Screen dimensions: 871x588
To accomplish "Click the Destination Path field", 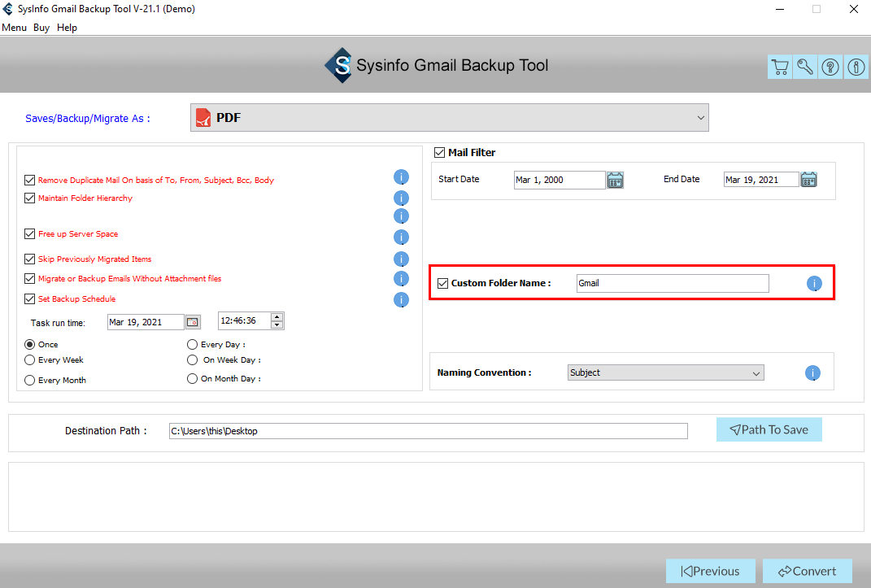I will click(429, 431).
